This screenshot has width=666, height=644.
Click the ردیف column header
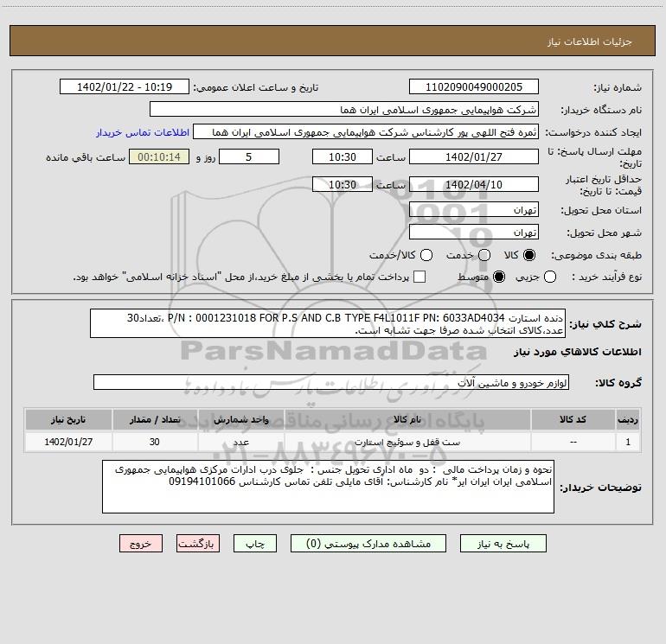pos(628,419)
